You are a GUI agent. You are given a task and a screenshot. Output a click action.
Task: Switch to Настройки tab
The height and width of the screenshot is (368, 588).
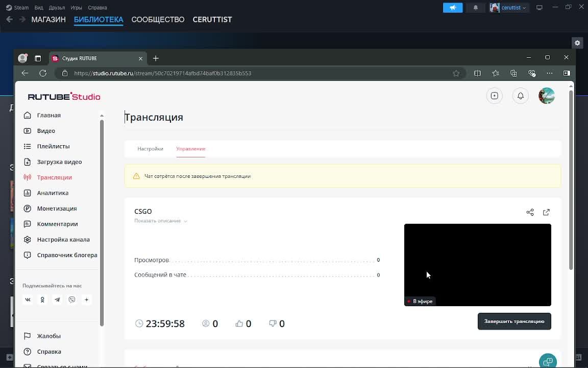point(150,149)
